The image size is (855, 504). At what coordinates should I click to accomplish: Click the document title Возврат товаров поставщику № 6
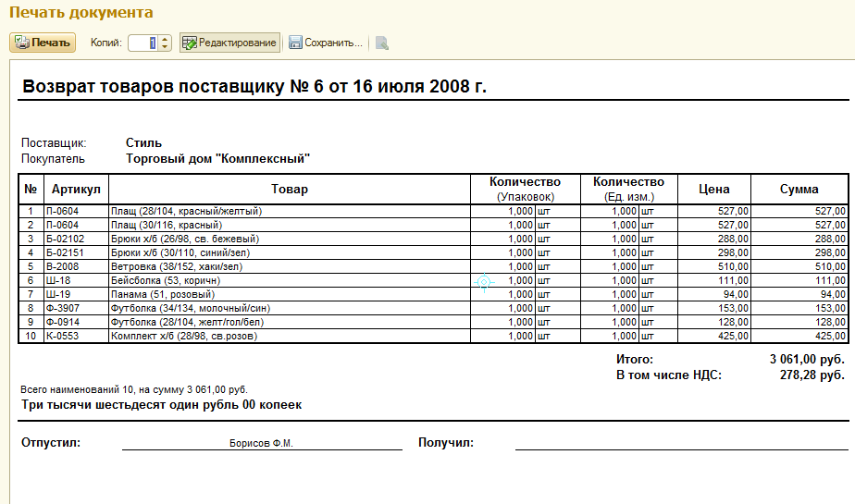pyautogui.click(x=254, y=86)
